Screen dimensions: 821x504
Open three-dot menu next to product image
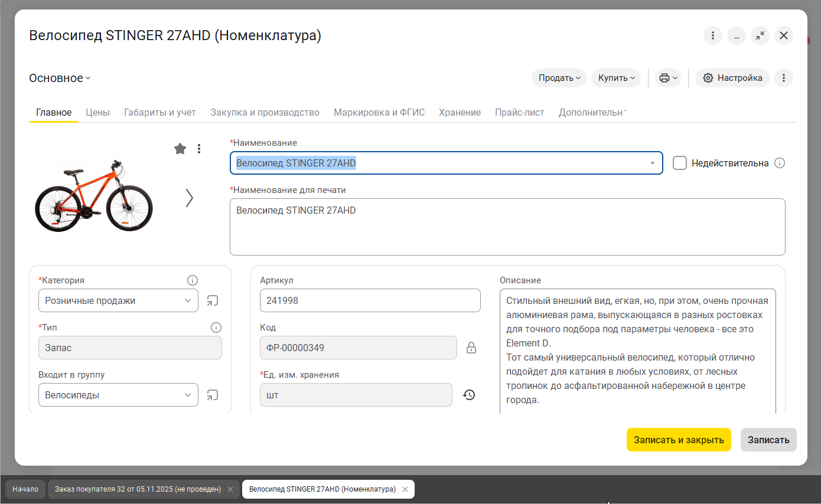point(199,149)
